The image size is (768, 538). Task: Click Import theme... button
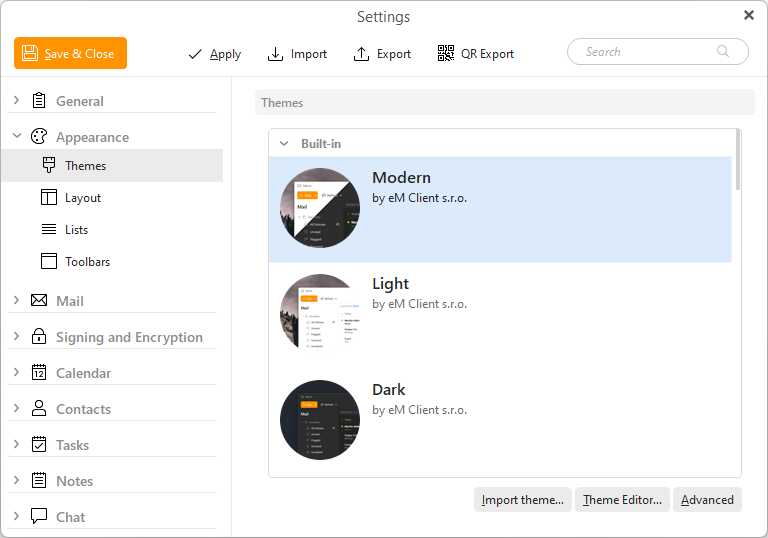[523, 500]
